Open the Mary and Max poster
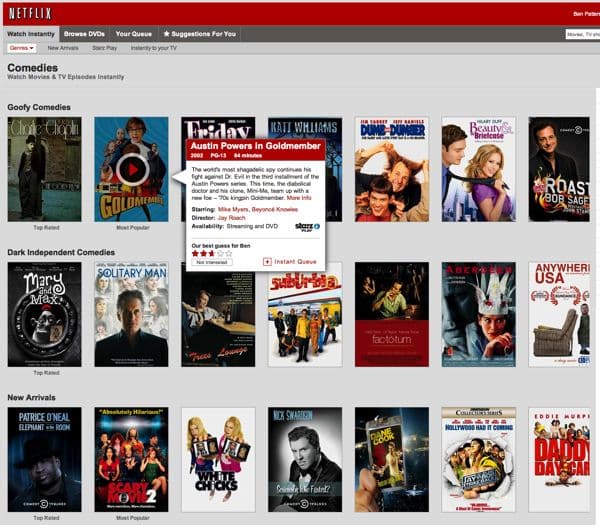Screen dimensions: 600x525 [x=44, y=315]
